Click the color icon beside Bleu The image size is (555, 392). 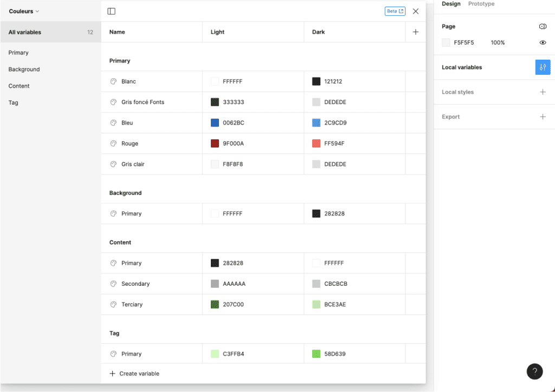click(113, 123)
